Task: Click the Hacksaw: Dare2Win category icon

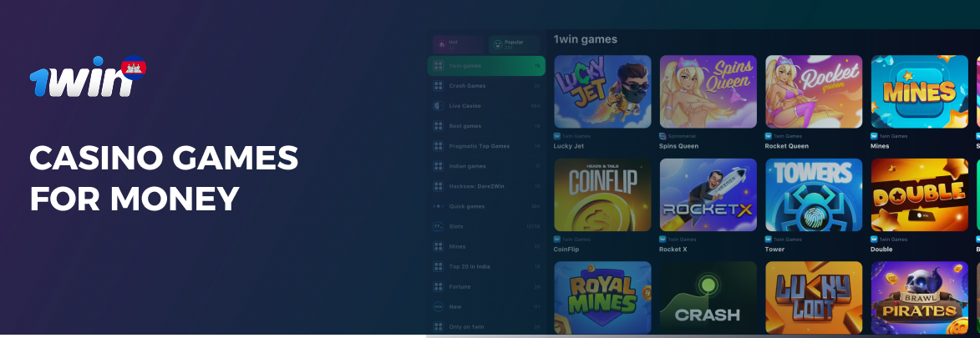Action: tap(438, 186)
